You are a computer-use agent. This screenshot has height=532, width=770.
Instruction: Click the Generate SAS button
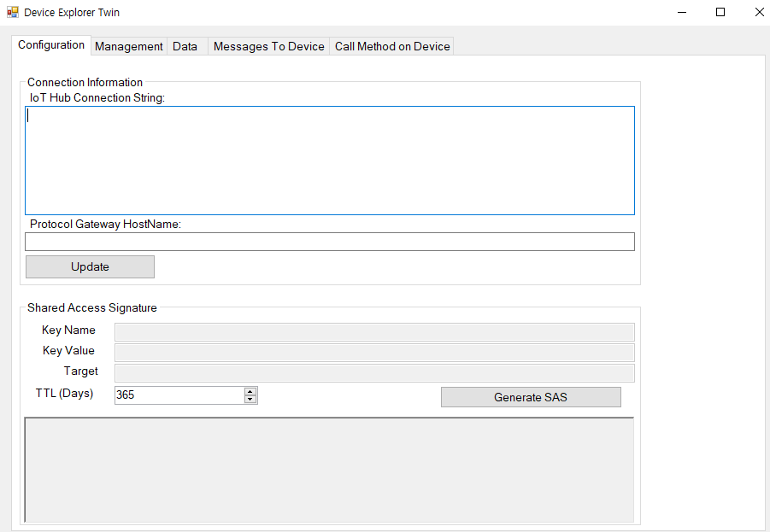point(531,397)
